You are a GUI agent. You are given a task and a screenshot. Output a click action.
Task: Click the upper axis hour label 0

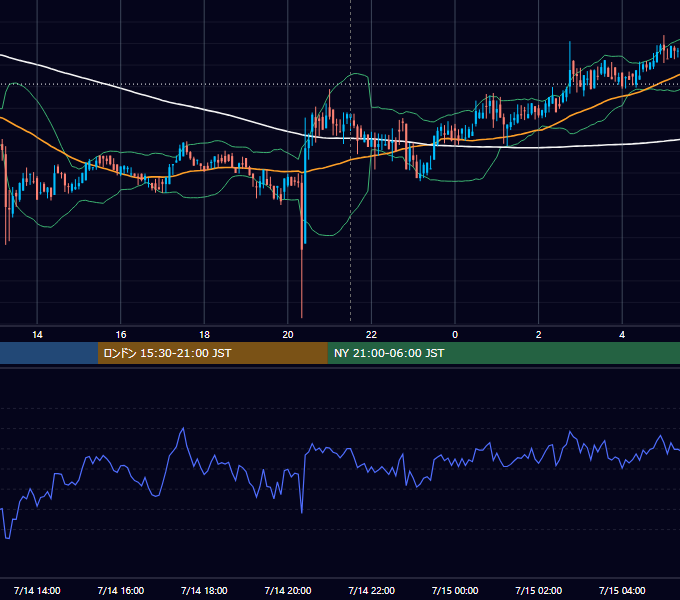455,335
